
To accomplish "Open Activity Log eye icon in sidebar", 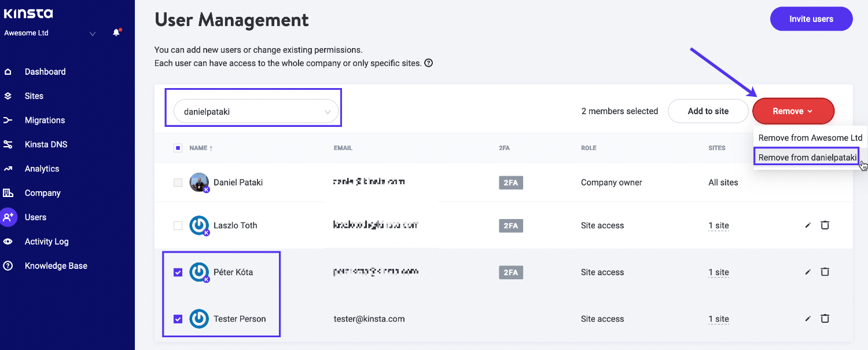I will coord(8,242).
